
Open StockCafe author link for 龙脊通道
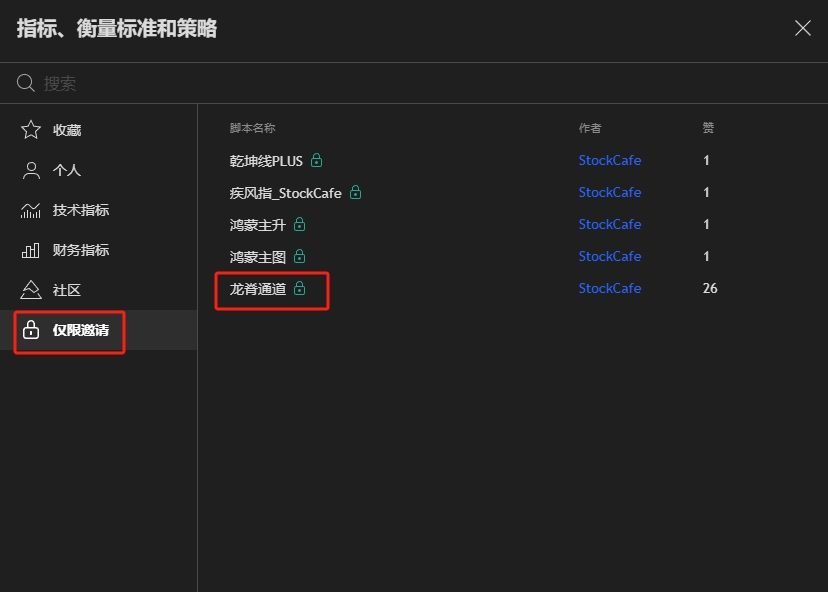[609, 288]
